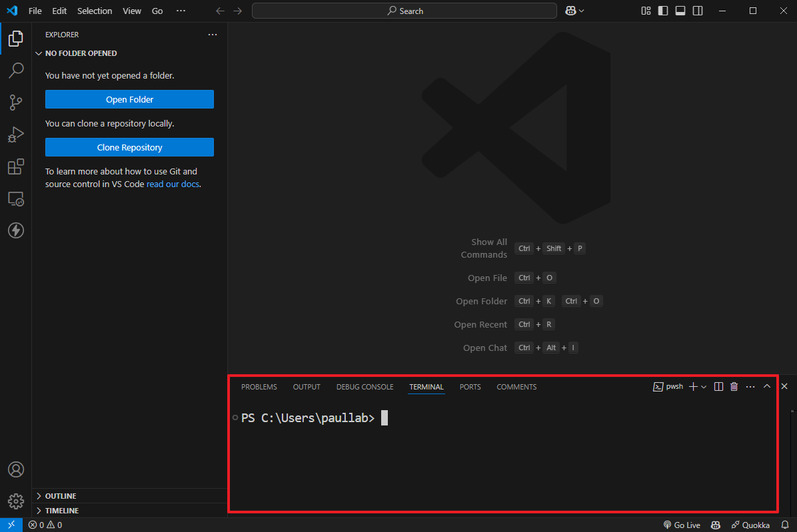This screenshot has height=532, width=797.
Task: Open terminal panel more actions ellipsis
Action: [750, 387]
